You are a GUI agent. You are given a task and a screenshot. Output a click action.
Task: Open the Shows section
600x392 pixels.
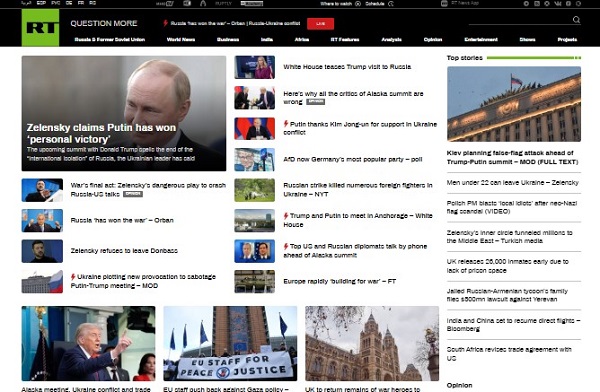tap(527, 39)
